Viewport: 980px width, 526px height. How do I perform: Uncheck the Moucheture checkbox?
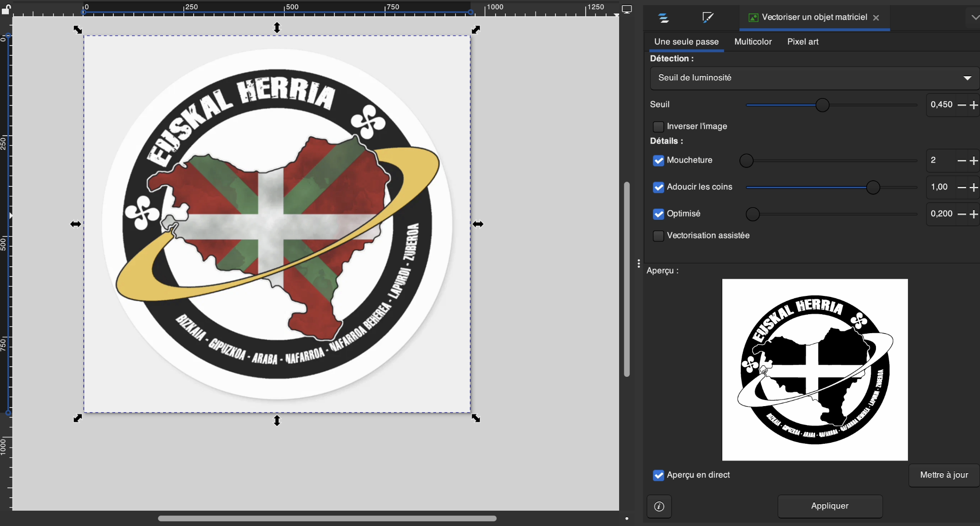658,161
